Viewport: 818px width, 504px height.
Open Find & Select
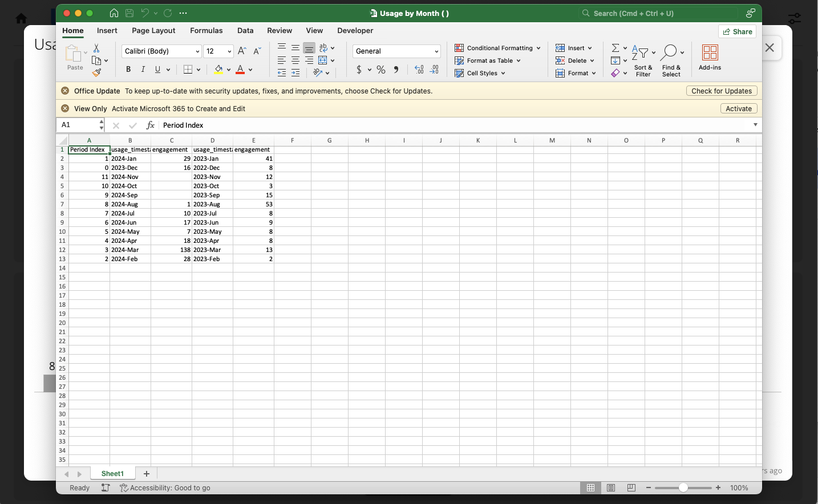tap(671, 61)
